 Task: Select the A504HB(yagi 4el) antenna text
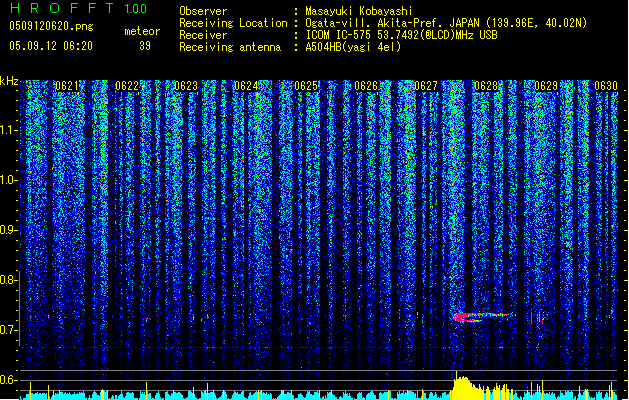(x=353, y=47)
